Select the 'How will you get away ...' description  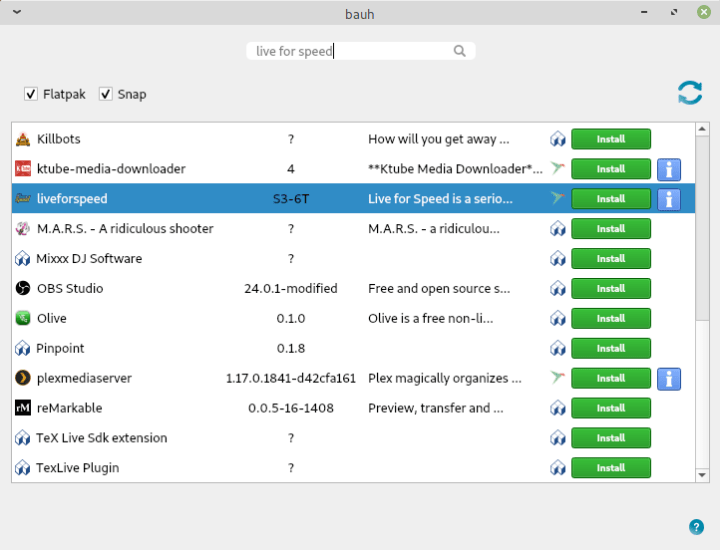pyautogui.click(x=439, y=139)
